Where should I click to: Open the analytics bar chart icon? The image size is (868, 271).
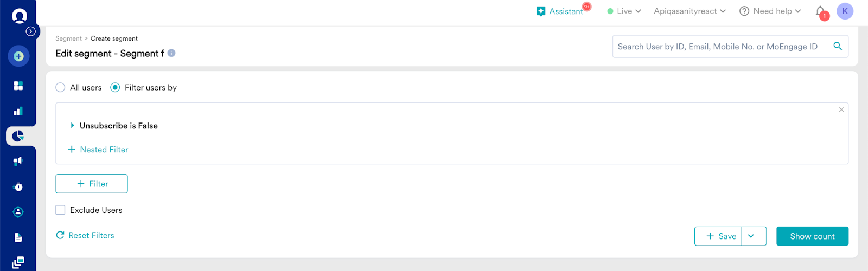18,111
